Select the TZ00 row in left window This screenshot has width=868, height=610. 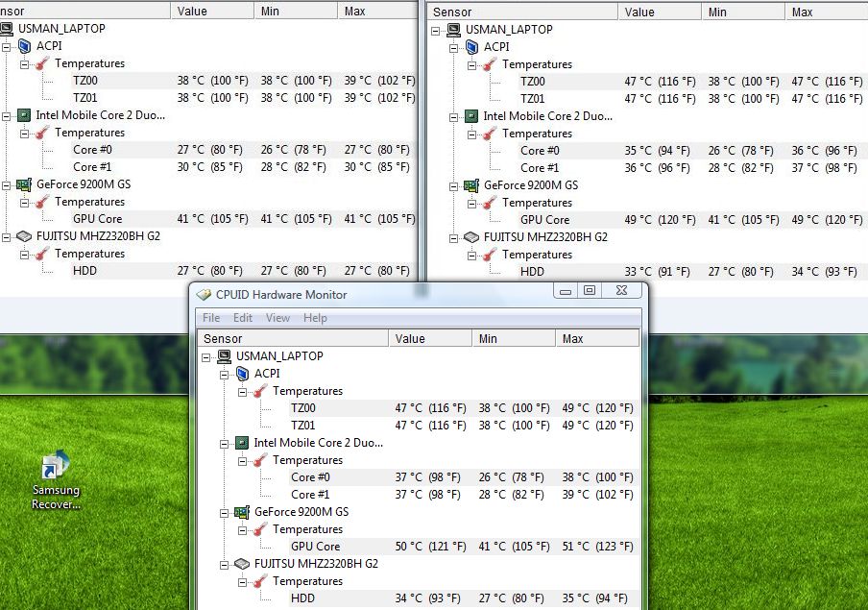[x=244, y=81]
